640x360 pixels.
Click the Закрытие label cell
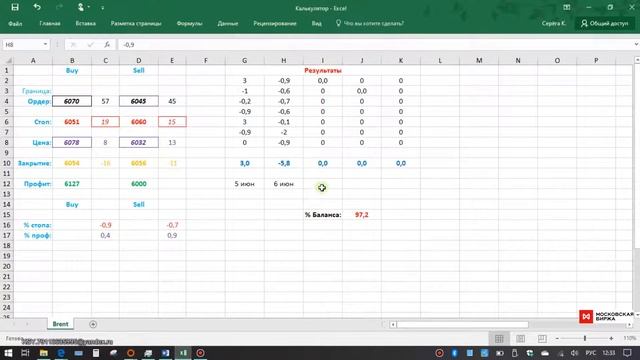(x=33, y=163)
